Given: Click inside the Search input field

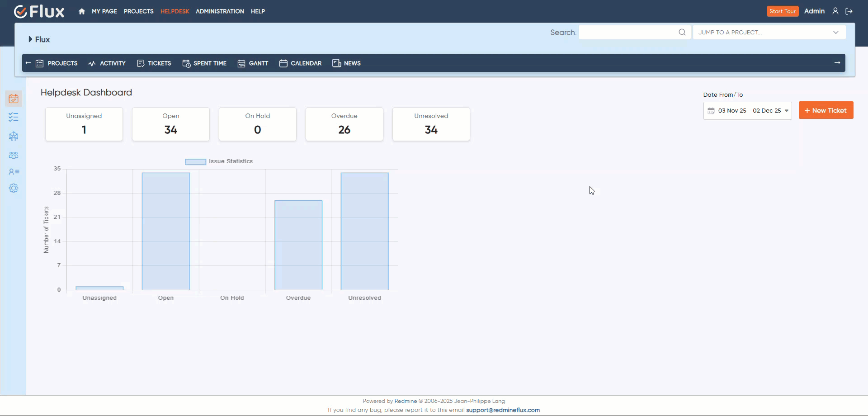Looking at the screenshot, I should pos(631,32).
